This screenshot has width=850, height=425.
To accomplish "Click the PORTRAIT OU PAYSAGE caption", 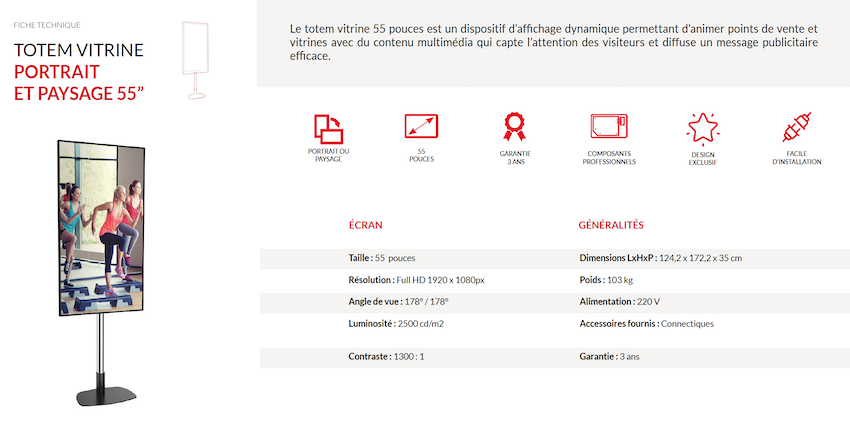I will [329, 156].
